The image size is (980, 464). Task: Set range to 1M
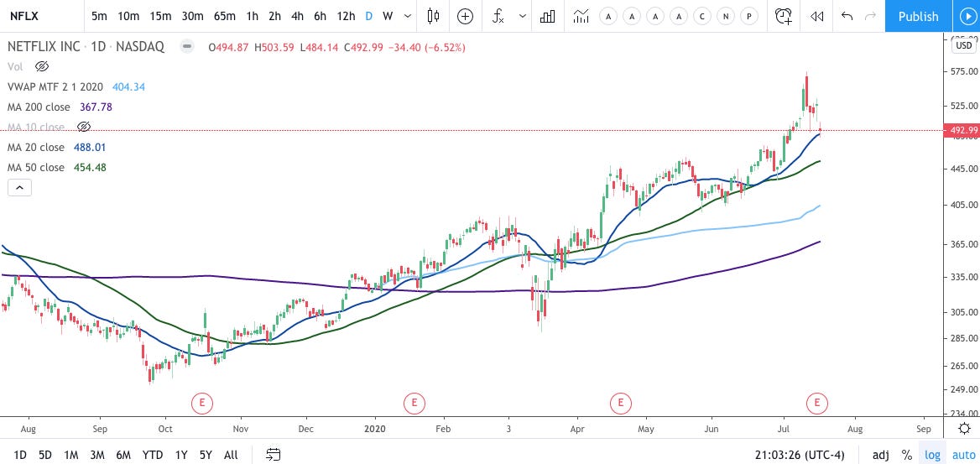pyautogui.click(x=70, y=455)
